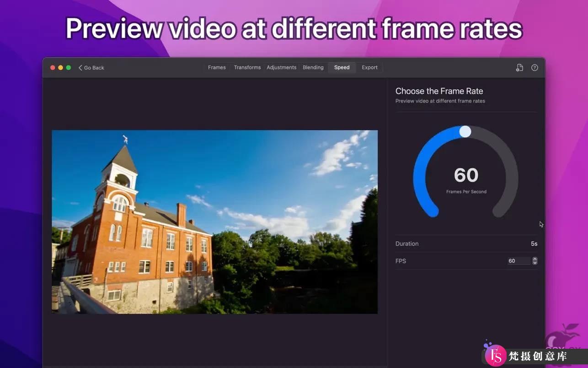Image resolution: width=588 pixels, height=368 pixels.
Task: Click the Choose the Frame Rate heading
Action: (x=439, y=91)
